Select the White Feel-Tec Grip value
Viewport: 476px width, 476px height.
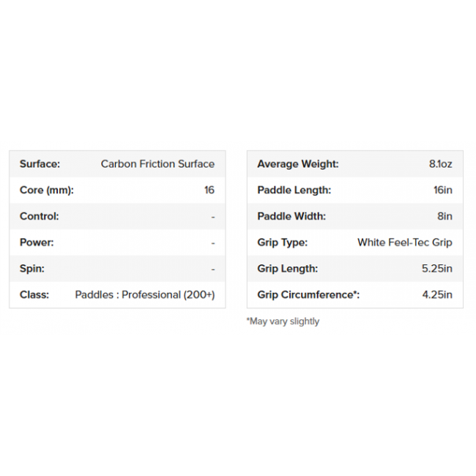pos(405,242)
